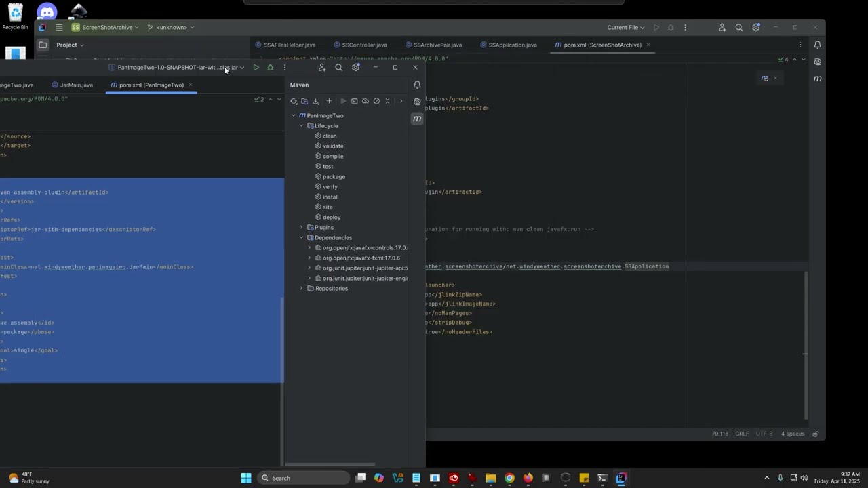Collapse the Dependencies node
This screenshot has width=868, height=488.
point(301,237)
